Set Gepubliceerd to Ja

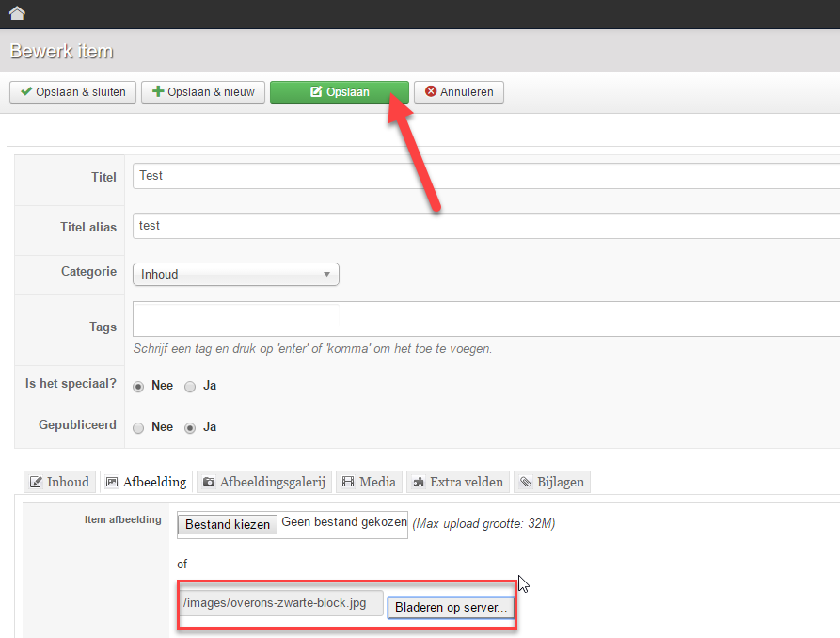pyautogui.click(x=190, y=428)
